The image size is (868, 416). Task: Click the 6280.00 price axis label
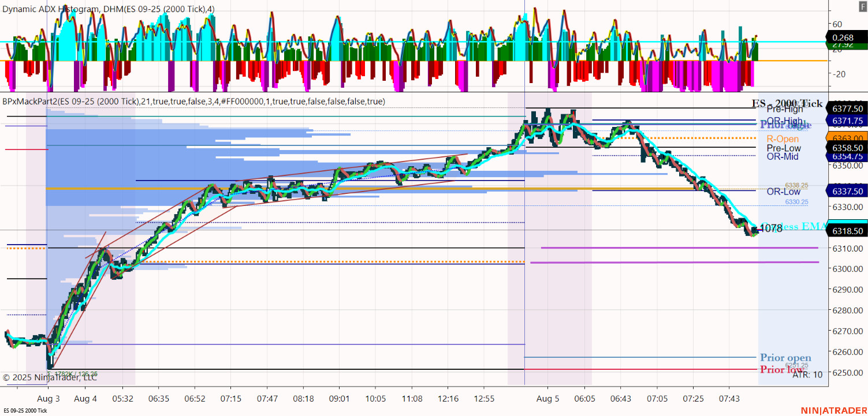847,310
